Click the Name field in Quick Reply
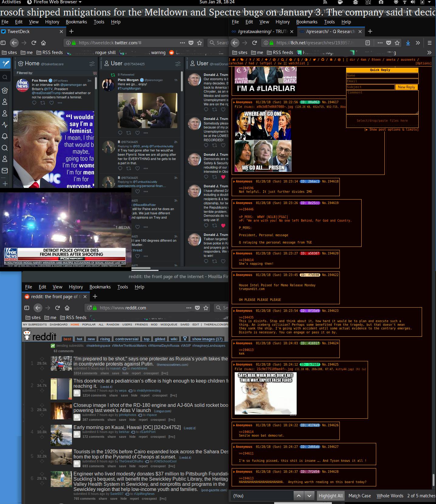 click(382, 76)
